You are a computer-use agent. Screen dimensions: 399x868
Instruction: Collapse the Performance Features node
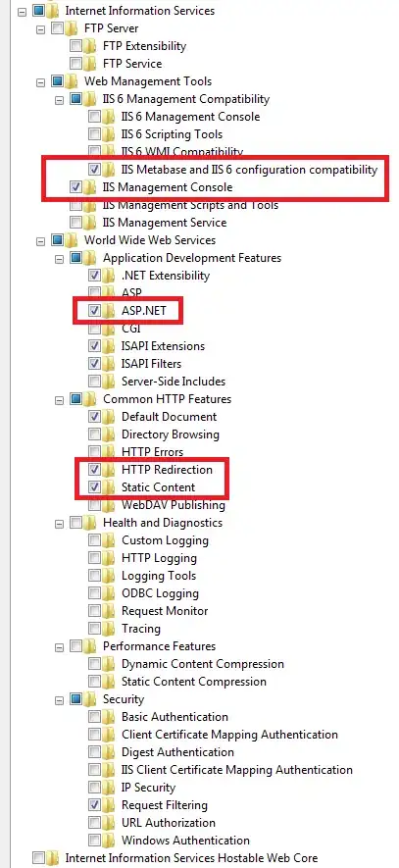(x=59, y=646)
